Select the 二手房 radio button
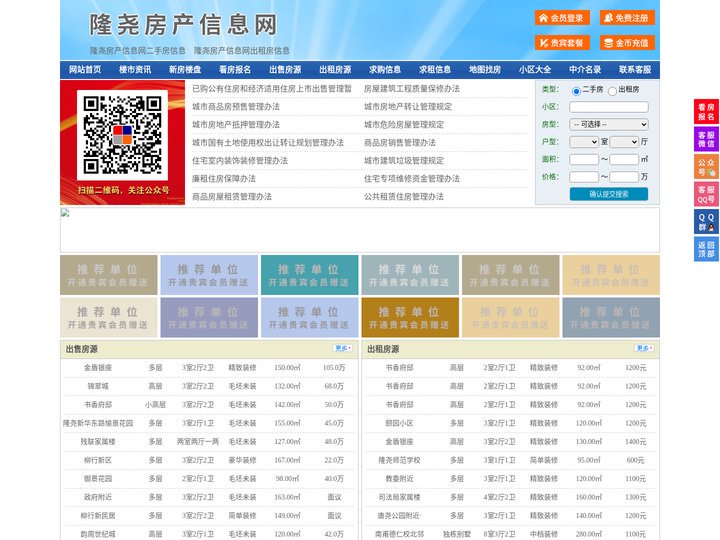Image resolution: width=720 pixels, height=540 pixels. tap(576, 91)
